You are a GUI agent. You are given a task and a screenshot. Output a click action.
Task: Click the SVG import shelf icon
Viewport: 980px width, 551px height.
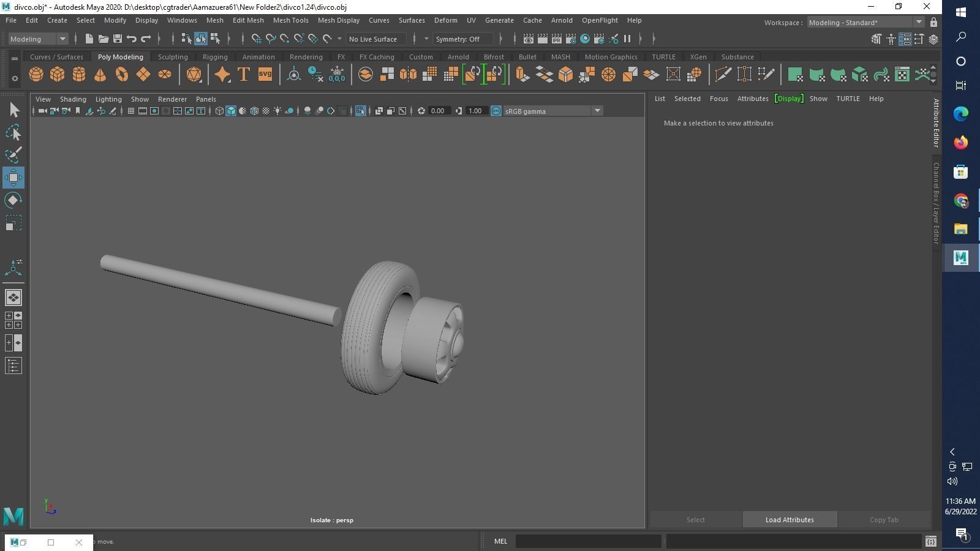pyautogui.click(x=265, y=75)
